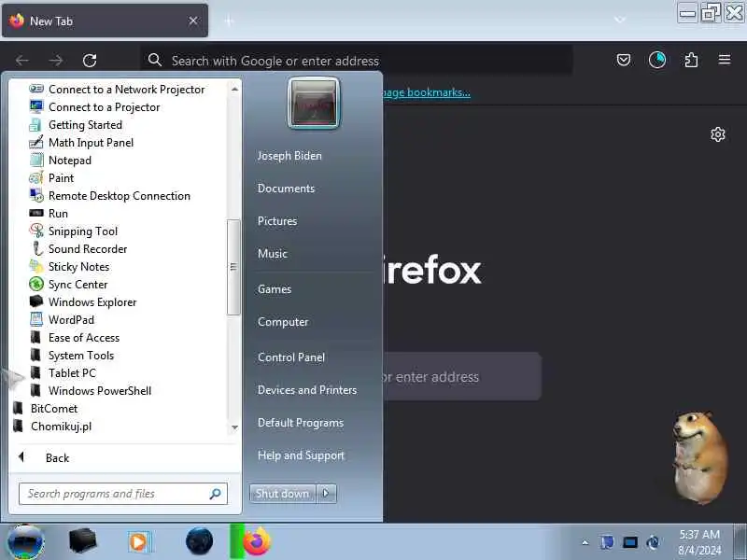The image size is (747, 560).
Task: Launch Windows Explorer from the list
Action: (x=83, y=301)
